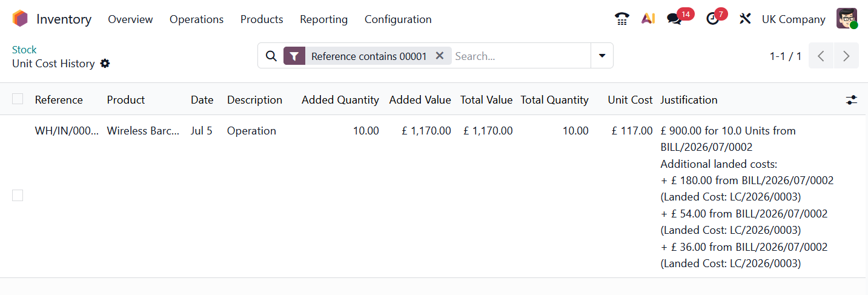
Task: Sort by the Description column header
Action: (x=254, y=100)
